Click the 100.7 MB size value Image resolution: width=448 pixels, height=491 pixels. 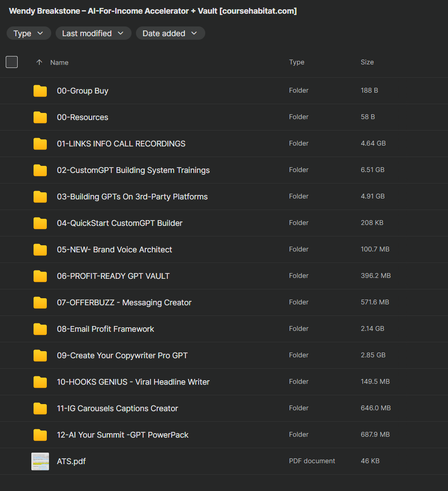375,249
